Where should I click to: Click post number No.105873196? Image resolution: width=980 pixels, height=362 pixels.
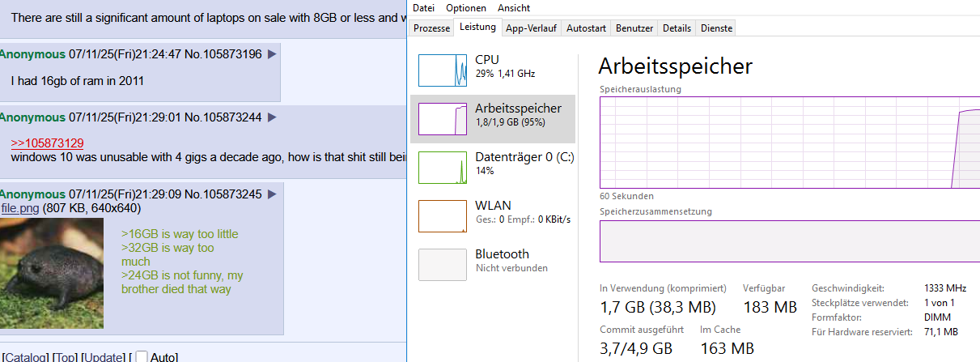click(223, 54)
